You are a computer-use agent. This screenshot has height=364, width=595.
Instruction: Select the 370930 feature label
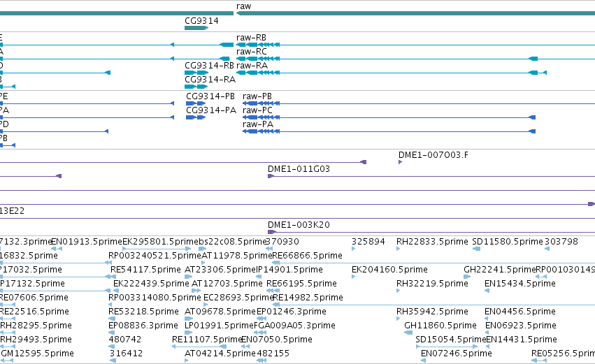click(x=282, y=242)
